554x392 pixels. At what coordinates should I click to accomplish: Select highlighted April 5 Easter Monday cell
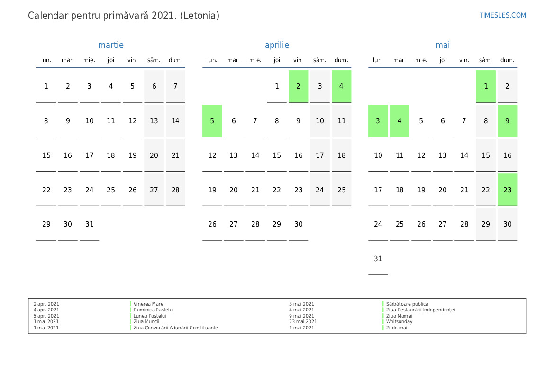pos(212,121)
